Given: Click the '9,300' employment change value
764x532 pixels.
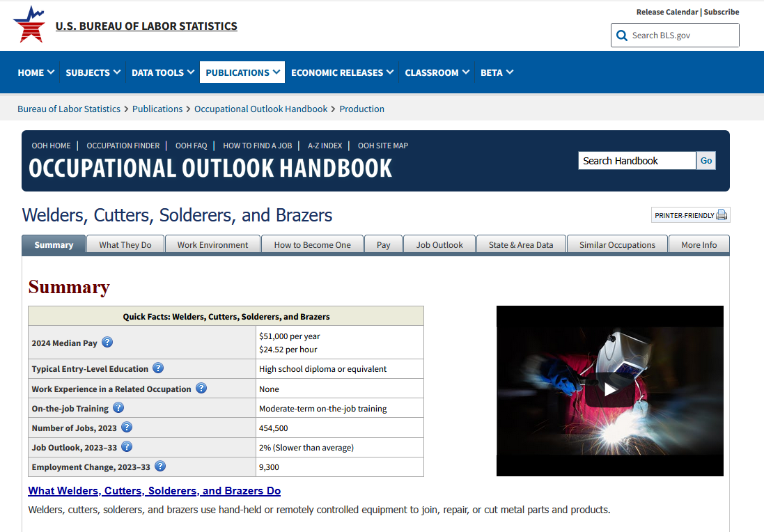Looking at the screenshot, I should (269, 467).
